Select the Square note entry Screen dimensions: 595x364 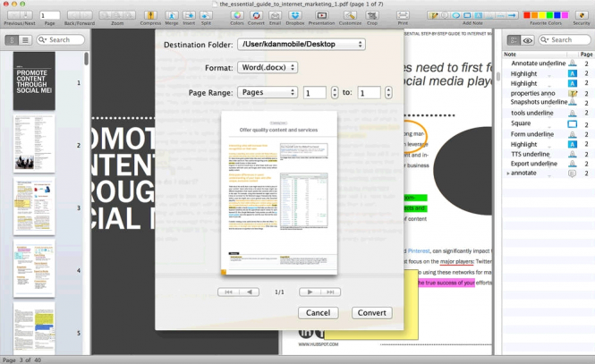click(x=521, y=123)
